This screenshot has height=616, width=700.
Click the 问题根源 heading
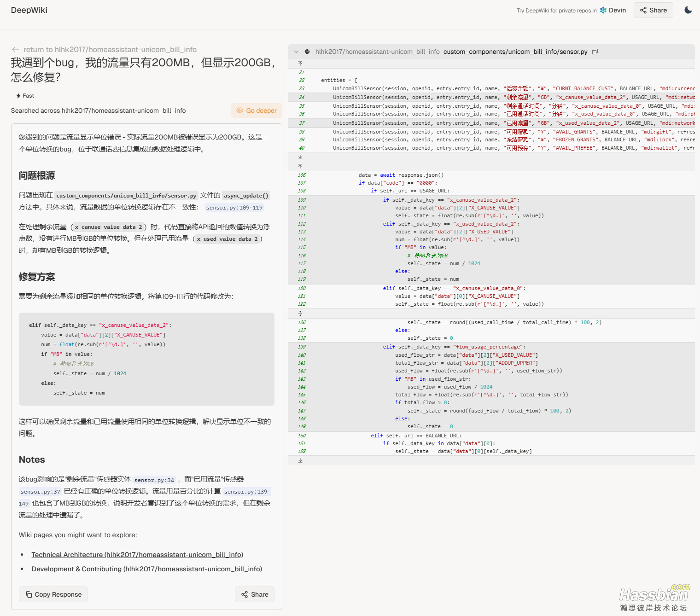tap(37, 175)
